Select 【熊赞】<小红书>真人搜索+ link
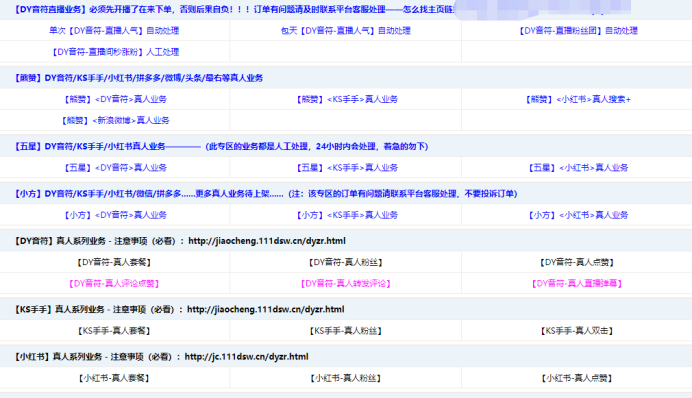This screenshot has height=398, width=692. 577,99
